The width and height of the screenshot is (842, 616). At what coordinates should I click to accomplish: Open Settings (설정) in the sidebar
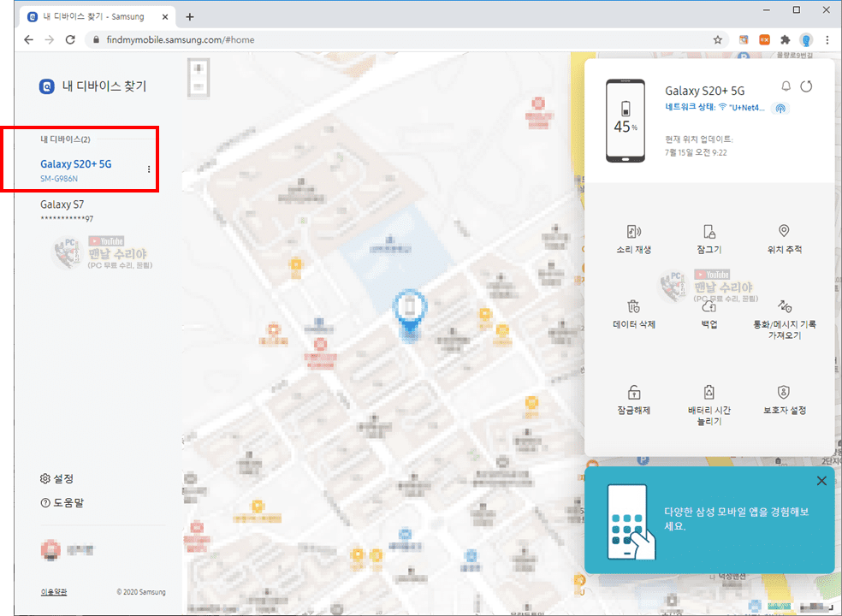[57, 478]
